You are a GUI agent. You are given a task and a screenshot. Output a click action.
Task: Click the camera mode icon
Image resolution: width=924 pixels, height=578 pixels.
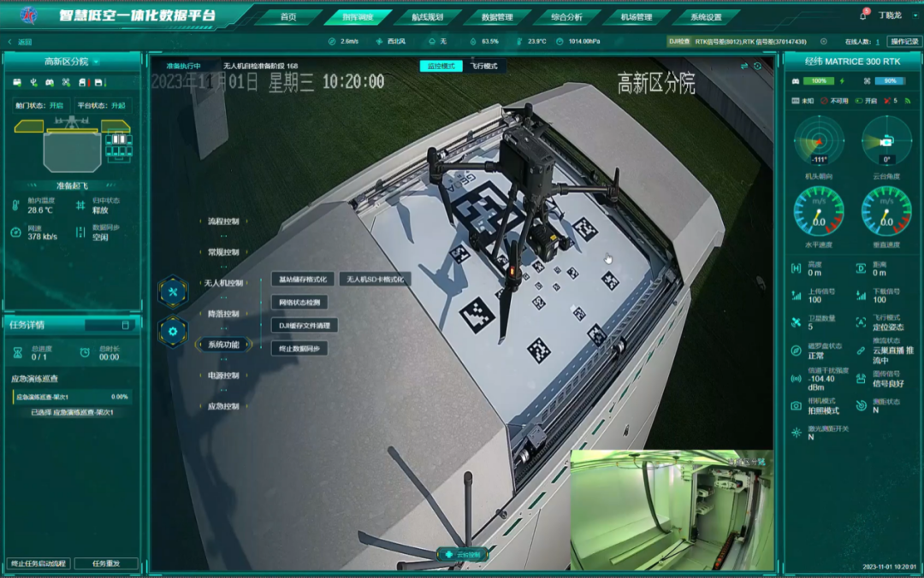[x=797, y=406]
